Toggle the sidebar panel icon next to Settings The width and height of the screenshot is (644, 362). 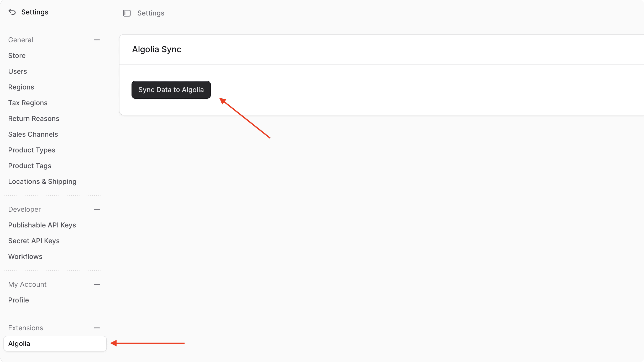click(x=127, y=13)
